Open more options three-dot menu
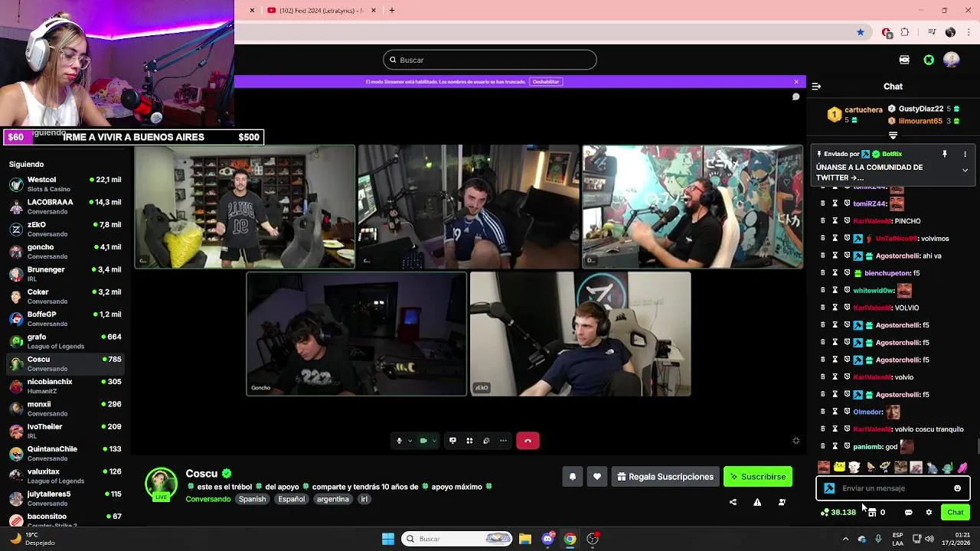Screen dimensions: 980x551 coord(503,441)
